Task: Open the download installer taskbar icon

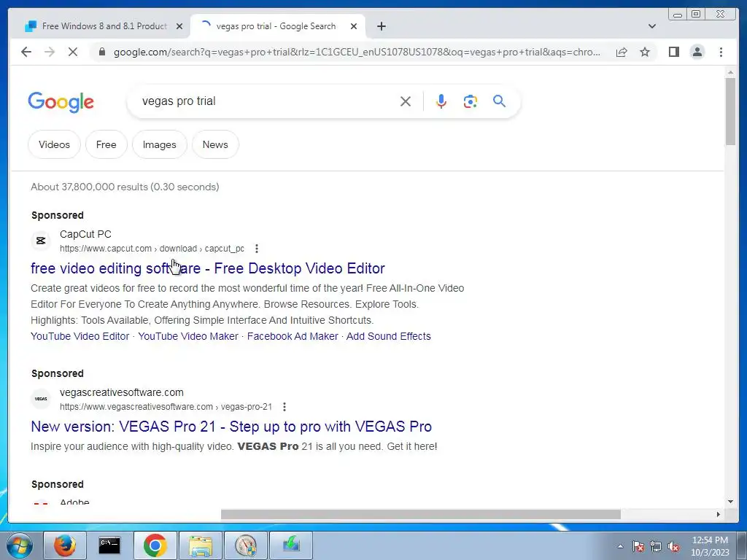Action: coord(291,545)
